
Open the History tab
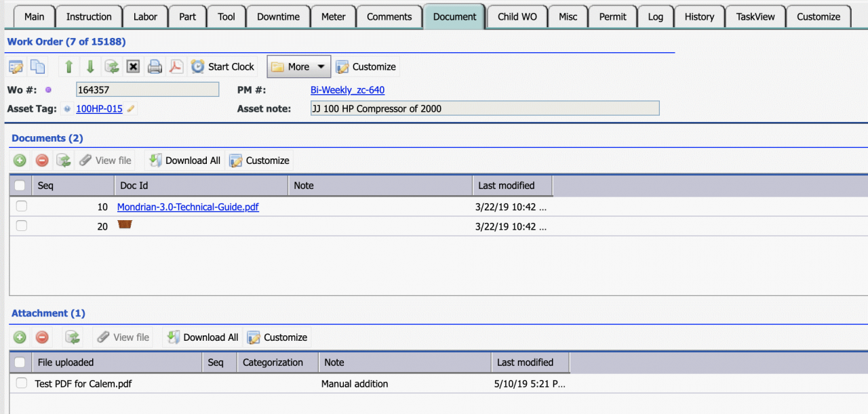point(699,17)
